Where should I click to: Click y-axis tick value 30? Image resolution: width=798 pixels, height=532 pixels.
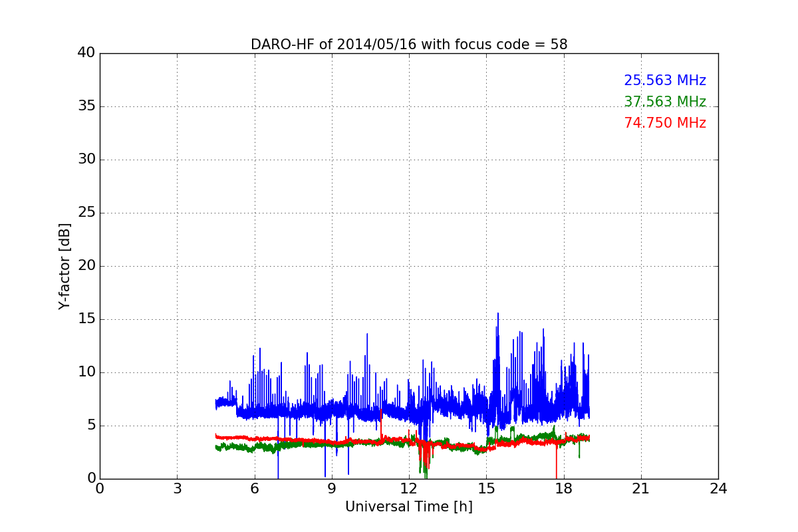click(x=86, y=160)
